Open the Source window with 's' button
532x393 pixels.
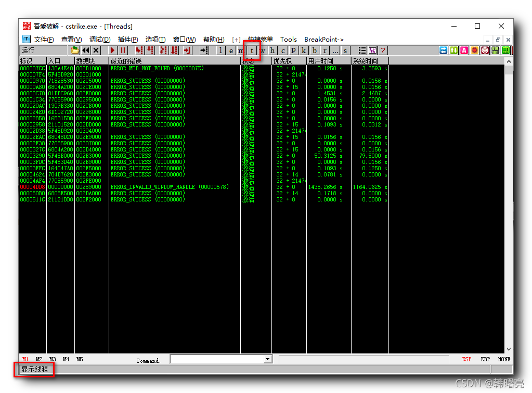pyautogui.click(x=345, y=50)
